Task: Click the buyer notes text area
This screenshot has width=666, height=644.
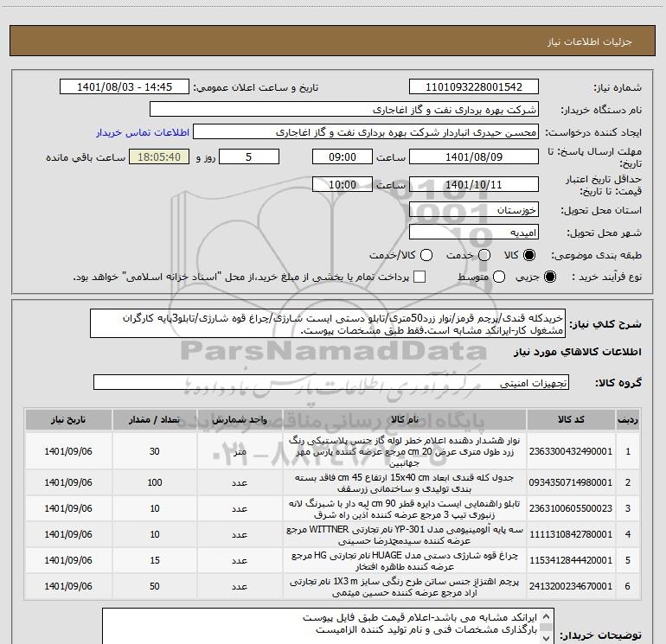Action: (328, 627)
